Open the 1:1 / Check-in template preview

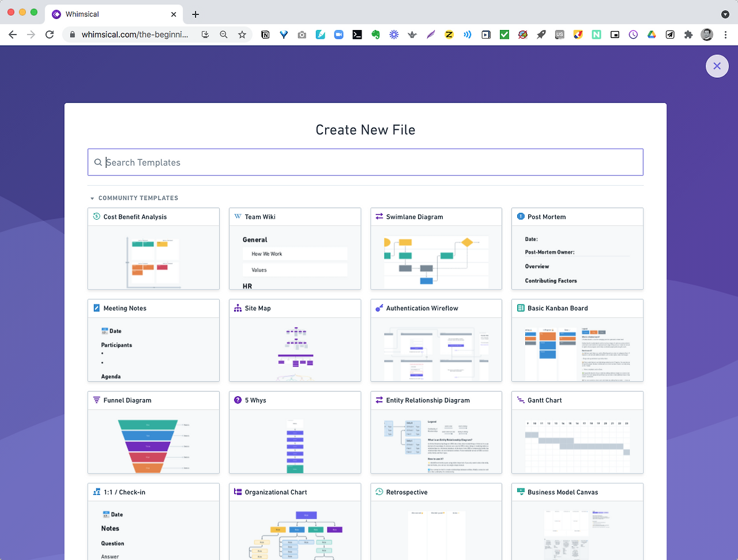[153, 531]
